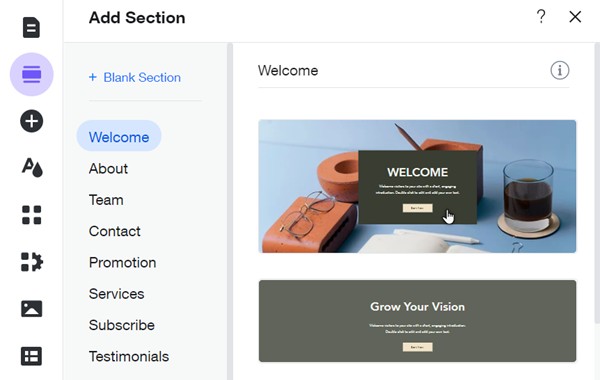Open the Media image icon

(x=31, y=309)
